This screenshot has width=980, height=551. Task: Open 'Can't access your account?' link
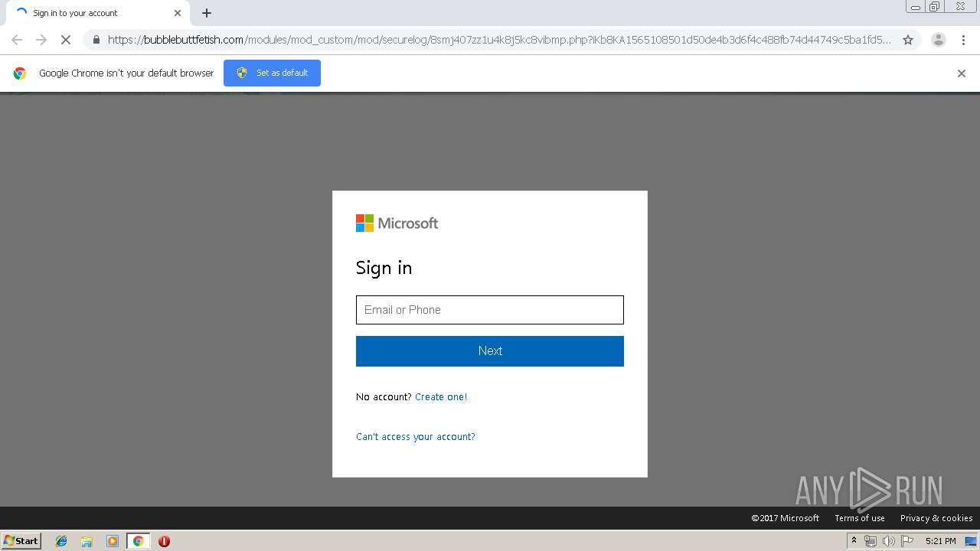click(x=416, y=436)
